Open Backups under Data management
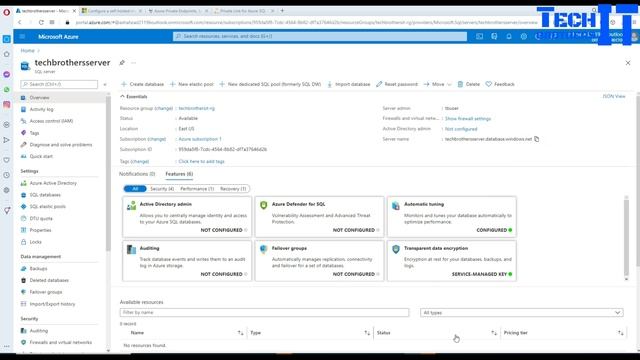This screenshot has width=640, height=360. 38,269
